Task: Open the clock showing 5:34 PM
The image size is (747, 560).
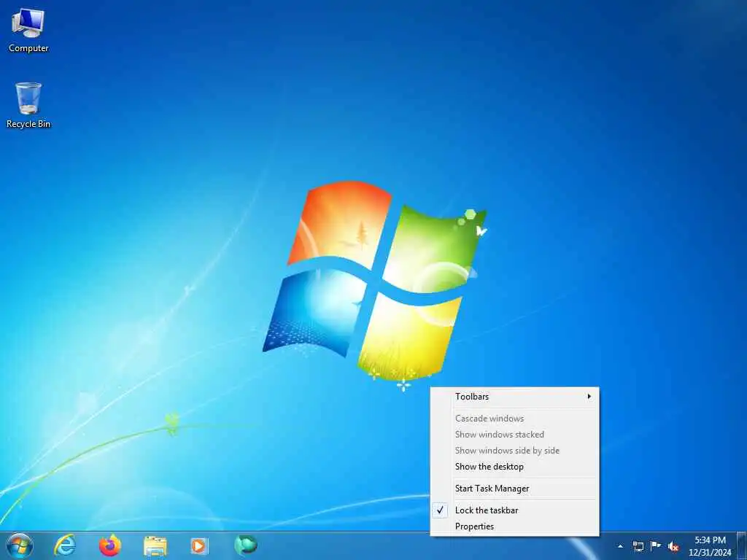Action: [710, 546]
